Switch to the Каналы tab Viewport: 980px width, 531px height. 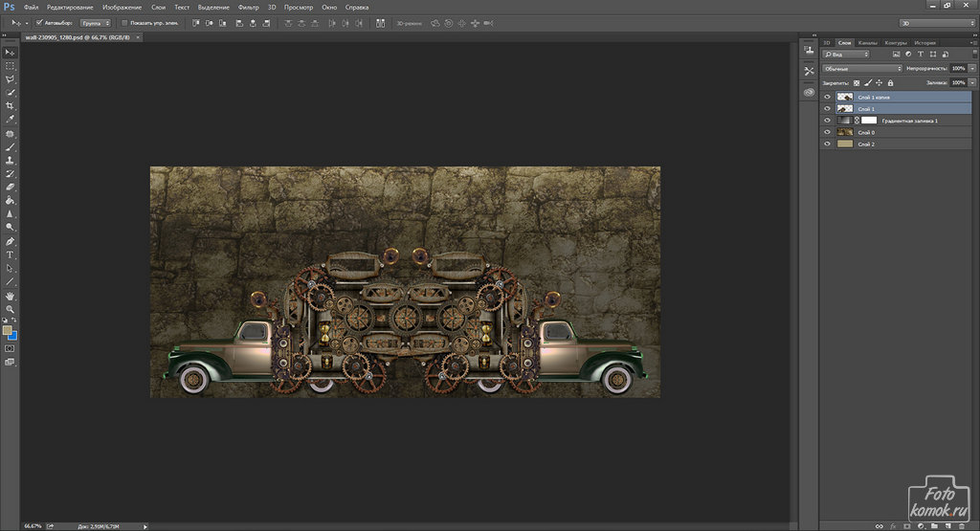(x=867, y=43)
